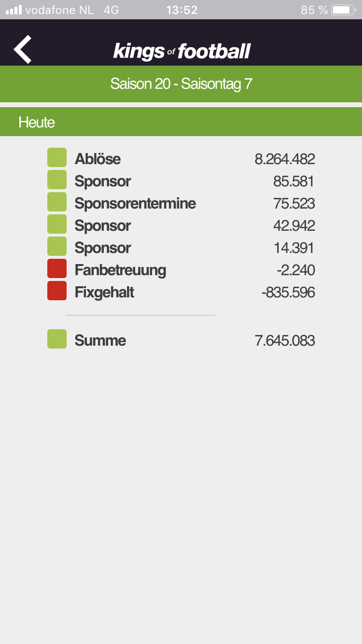Select the green square beside Summe
362x644 pixels.
(57, 339)
